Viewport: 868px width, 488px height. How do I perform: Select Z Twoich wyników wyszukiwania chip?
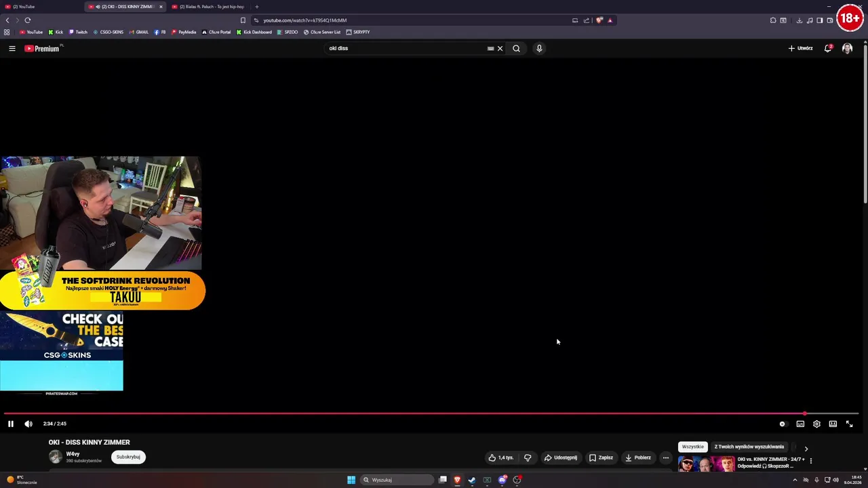pos(749,447)
